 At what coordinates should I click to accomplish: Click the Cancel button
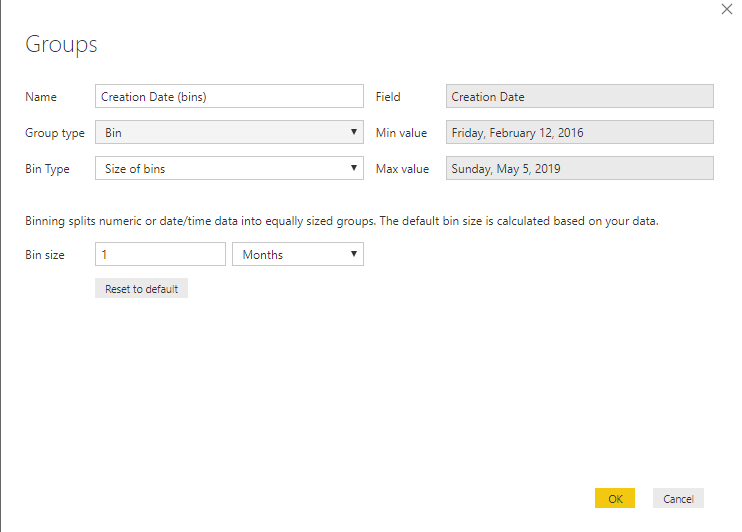(678, 498)
